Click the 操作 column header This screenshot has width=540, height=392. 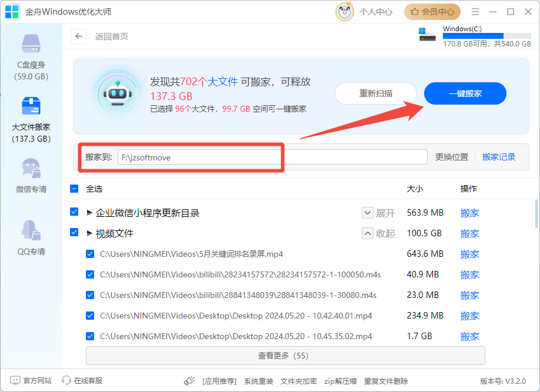(x=469, y=189)
